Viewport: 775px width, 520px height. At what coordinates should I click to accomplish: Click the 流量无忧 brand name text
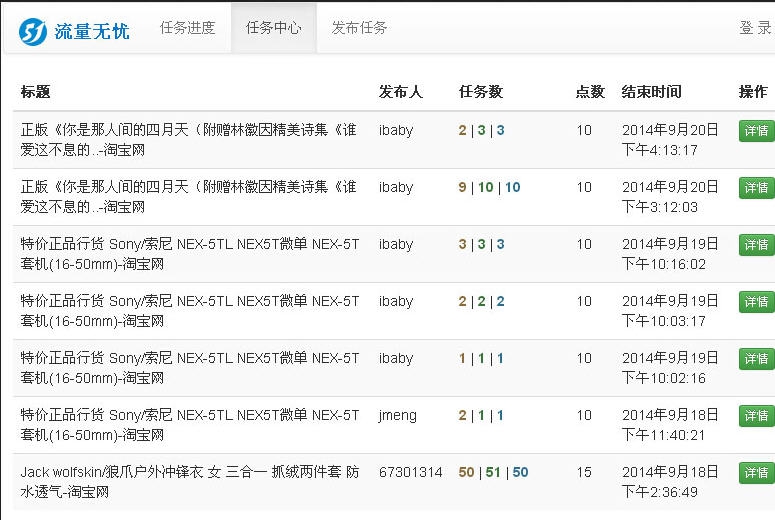tap(92, 32)
